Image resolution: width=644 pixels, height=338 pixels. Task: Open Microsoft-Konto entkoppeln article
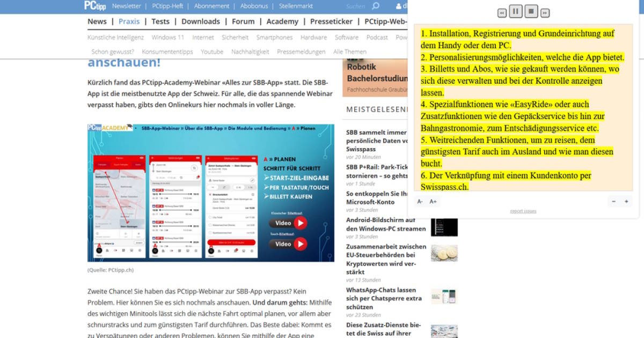click(378, 198)
